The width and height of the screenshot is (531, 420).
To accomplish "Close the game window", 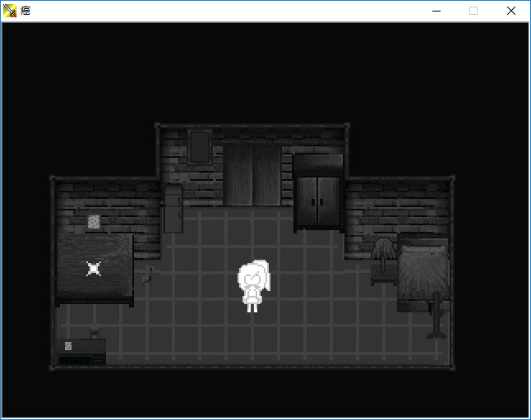I will tap(511, 11).
